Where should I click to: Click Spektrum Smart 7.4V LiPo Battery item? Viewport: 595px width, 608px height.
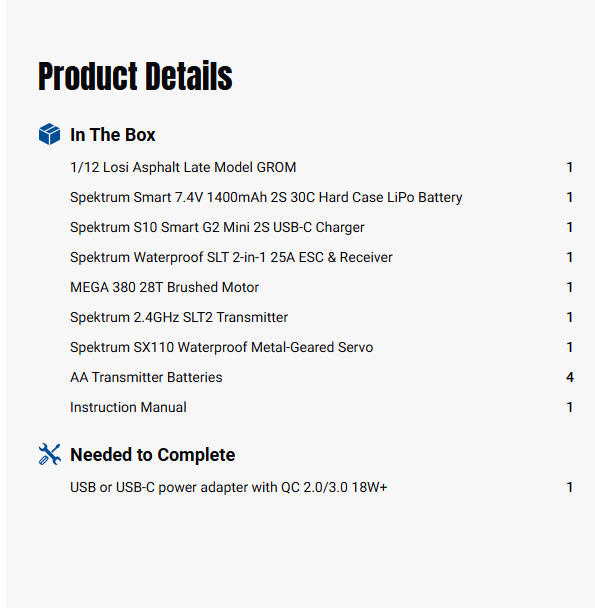click(x=266, y=197)
